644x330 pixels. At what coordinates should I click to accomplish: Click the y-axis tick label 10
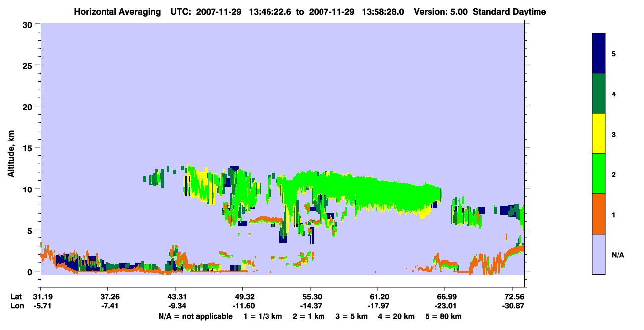(x=29, y=189)
